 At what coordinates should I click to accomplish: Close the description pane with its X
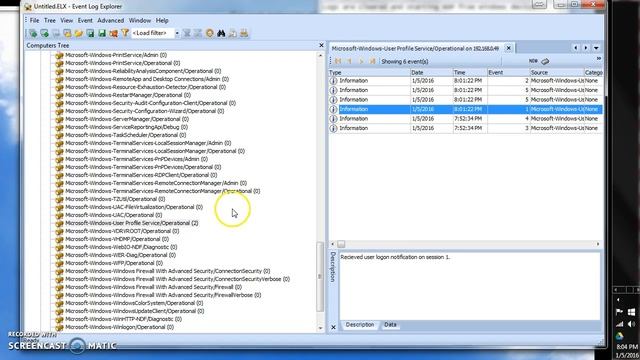[333, 327]
